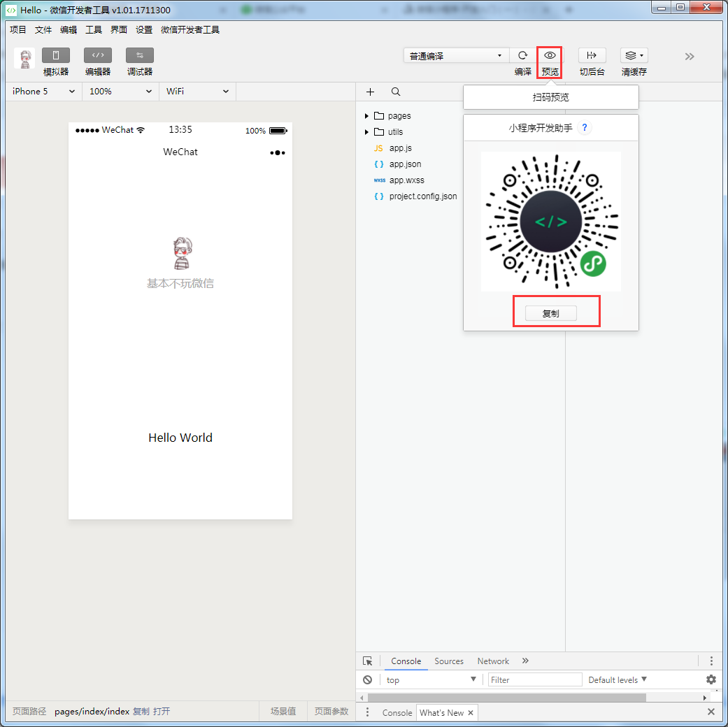
Task: Open the 文件 menu
Action: click(x=43, y=30)
